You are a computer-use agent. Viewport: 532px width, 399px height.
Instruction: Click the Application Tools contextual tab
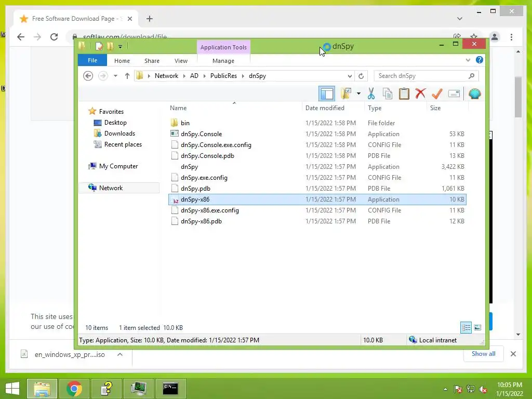coord(223,47)
